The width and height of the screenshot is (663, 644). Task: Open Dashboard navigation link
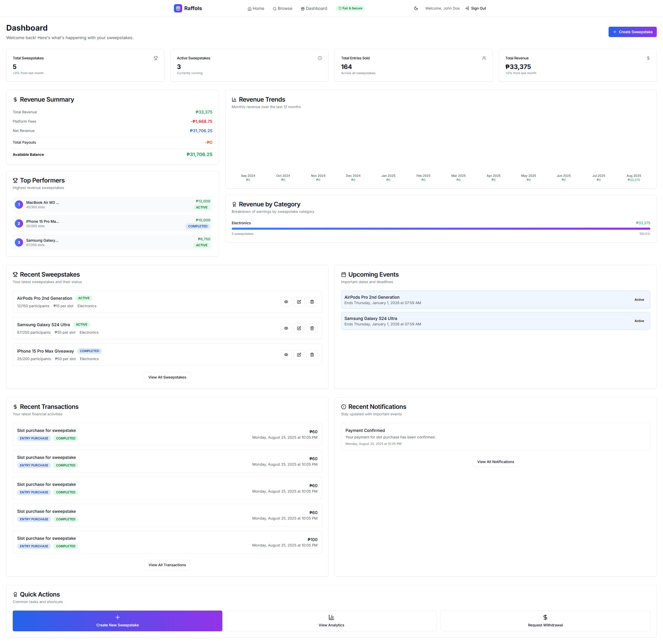click(314, 9)
